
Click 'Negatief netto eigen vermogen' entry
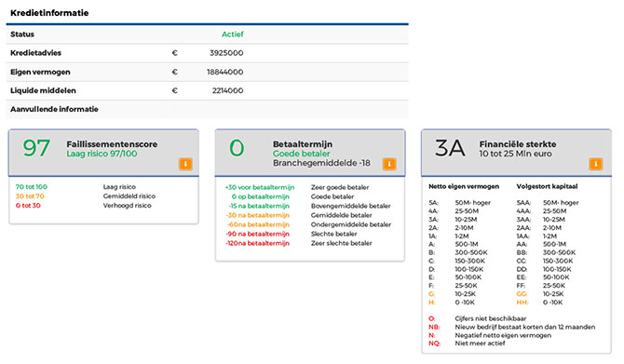point(503,335)
